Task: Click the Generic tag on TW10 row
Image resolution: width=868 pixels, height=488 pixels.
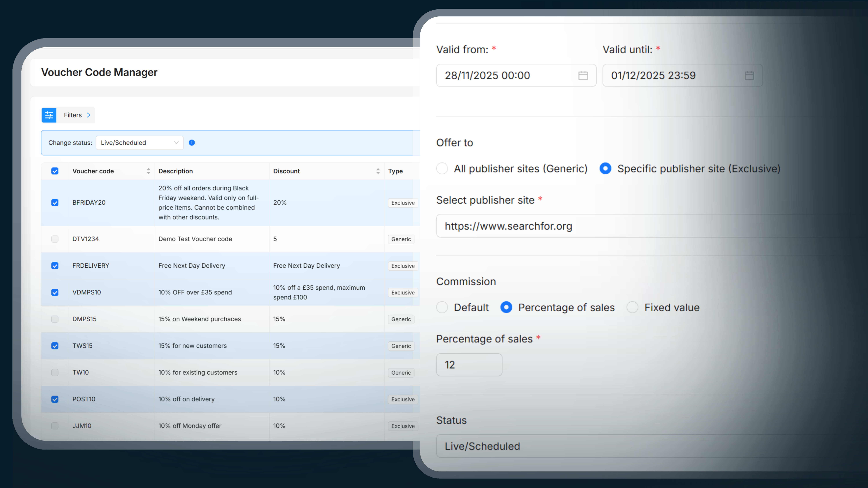Action: coord(401,373)
